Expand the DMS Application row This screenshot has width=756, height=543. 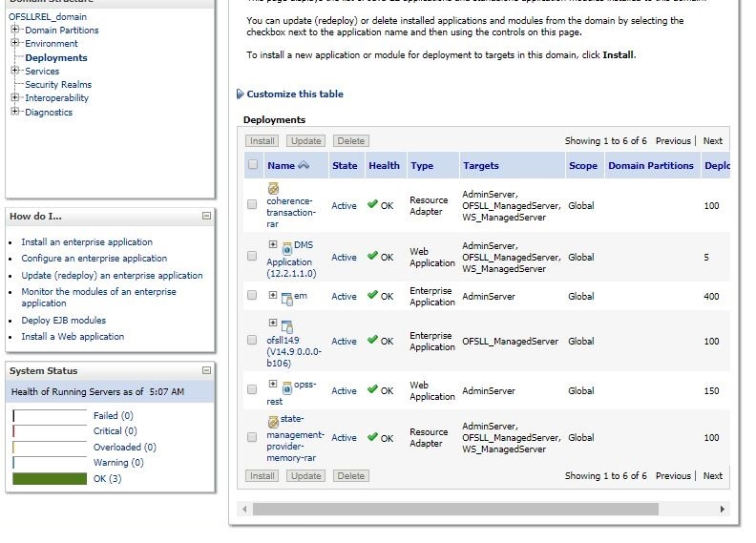click(x=273, y=244)
